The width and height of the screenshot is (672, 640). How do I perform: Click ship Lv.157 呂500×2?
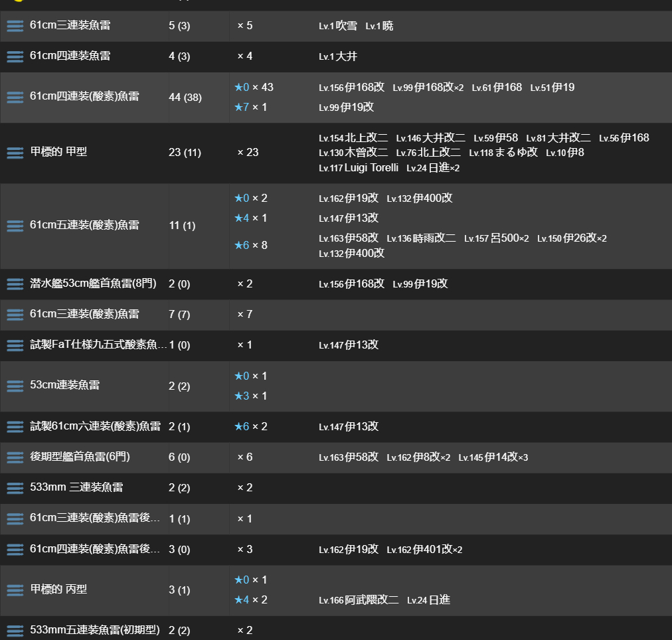[x=496, y=238]
